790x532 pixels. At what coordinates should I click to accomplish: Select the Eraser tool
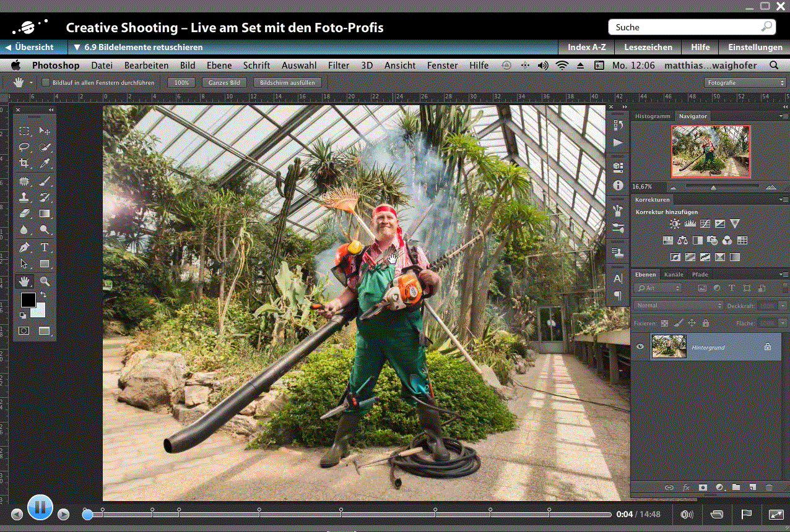[24, 213]
